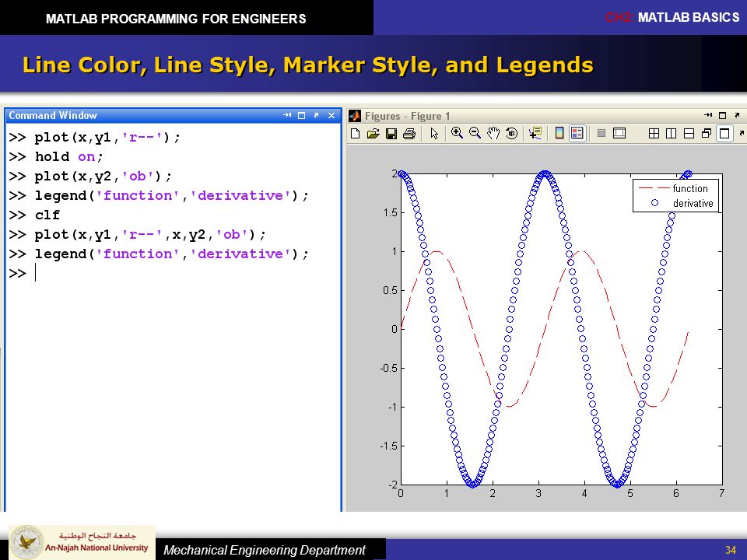Click the Command Window title bar
The image size is (747, 560).
pyautogui.click(x=174, y=115)
